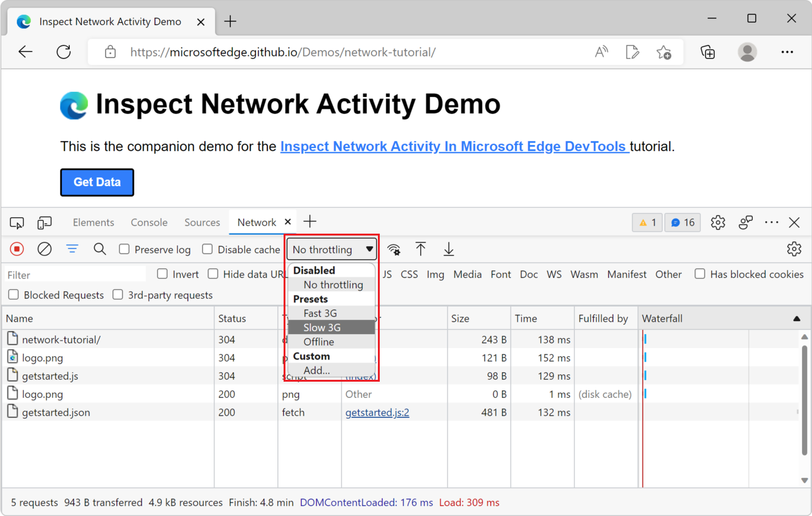Sort requests by Size column

[x=479, y=319]
